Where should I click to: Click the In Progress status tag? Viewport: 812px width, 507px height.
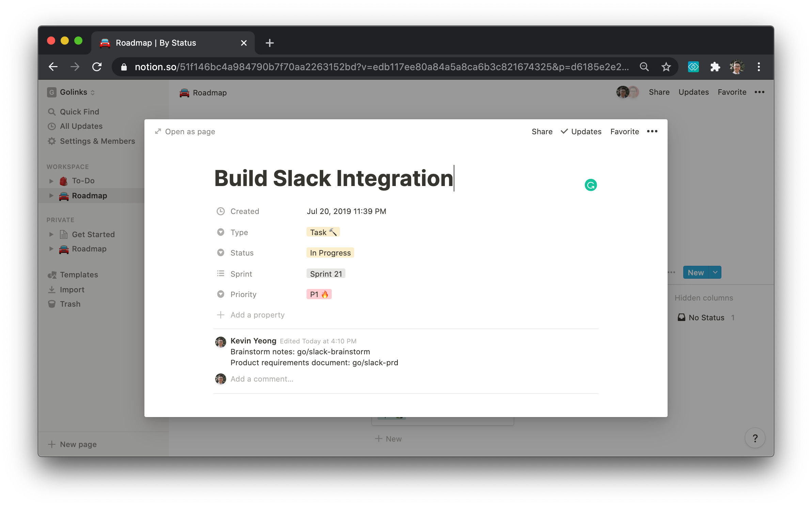point(330,253)
